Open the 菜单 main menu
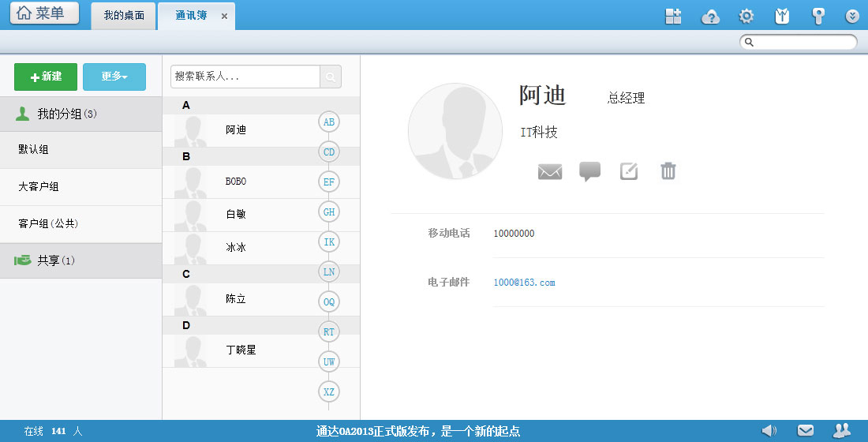 click(44, 13)
